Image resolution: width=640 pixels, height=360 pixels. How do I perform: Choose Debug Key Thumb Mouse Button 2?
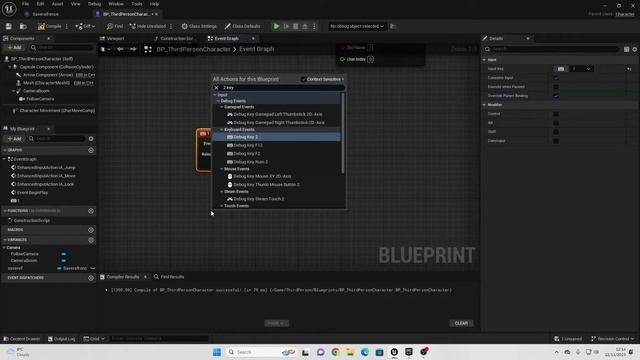[266, 184]
